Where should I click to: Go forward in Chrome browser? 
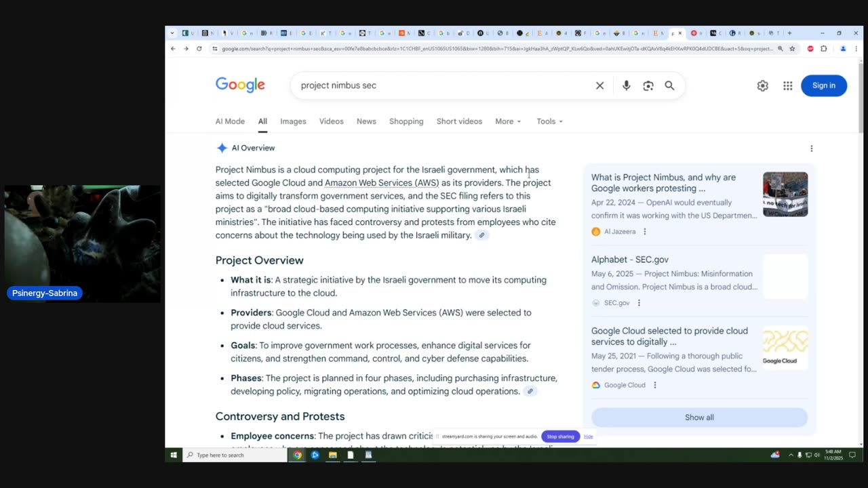tap(186, 49)
